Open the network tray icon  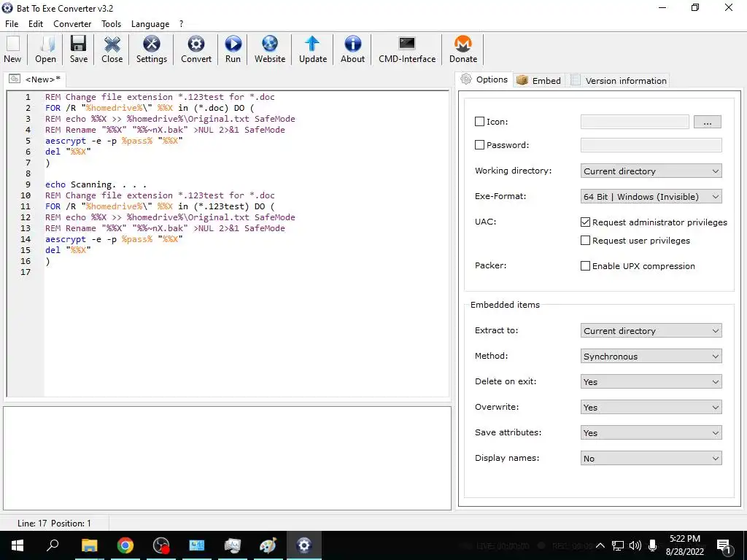pyautogui.click(x=618, y=545)
